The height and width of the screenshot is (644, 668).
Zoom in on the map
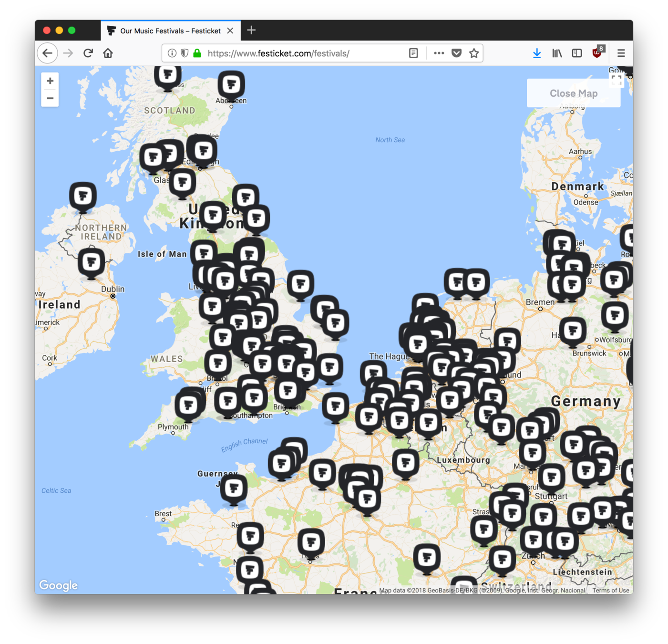coord(50,81)
